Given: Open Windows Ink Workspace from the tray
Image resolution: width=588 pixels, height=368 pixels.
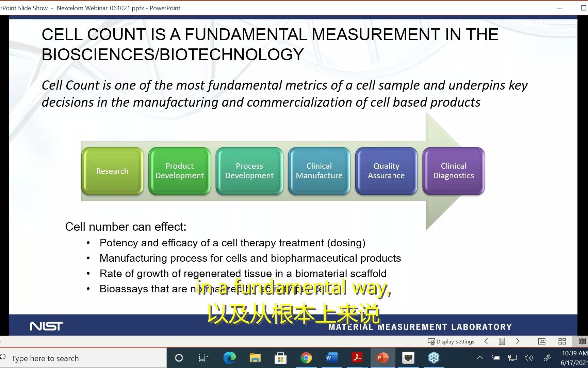Looking at the screenshot, I should (x=547, y=358).
